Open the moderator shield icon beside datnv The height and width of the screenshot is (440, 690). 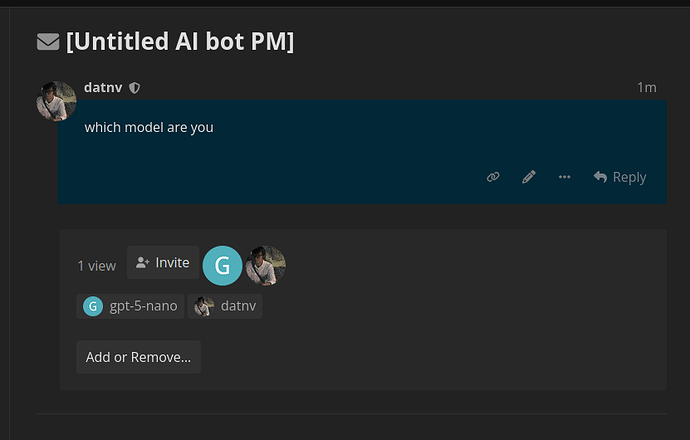134,88
